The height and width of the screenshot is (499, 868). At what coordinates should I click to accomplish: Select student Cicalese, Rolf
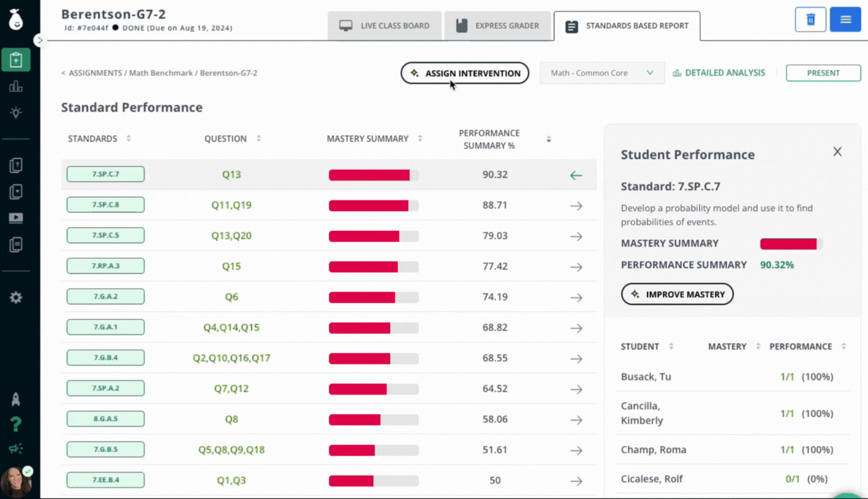coord(652,479)
